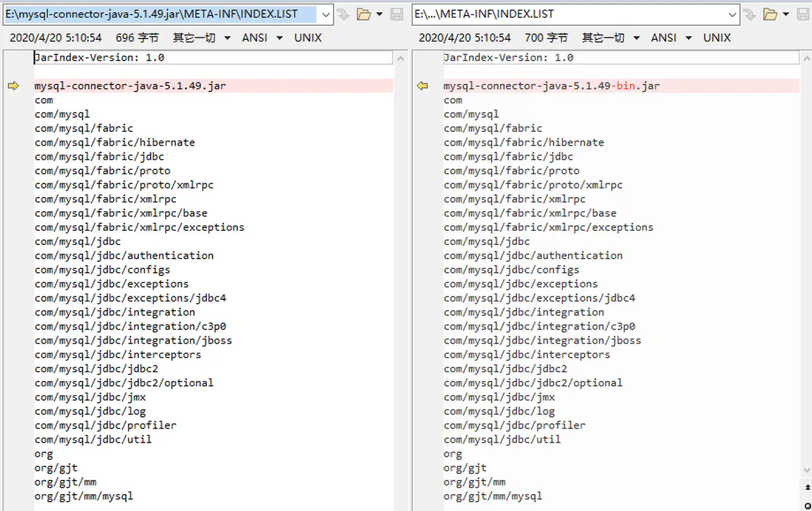Screen dimensions: 812x511
Task: Click org/gjt/mm/mysql line in left pane
Action: click(84, 496)
